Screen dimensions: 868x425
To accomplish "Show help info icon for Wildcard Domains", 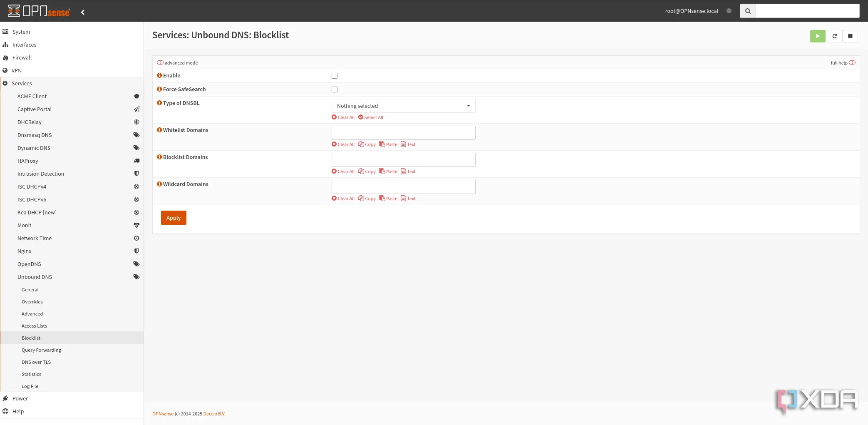I will (159, 184).
